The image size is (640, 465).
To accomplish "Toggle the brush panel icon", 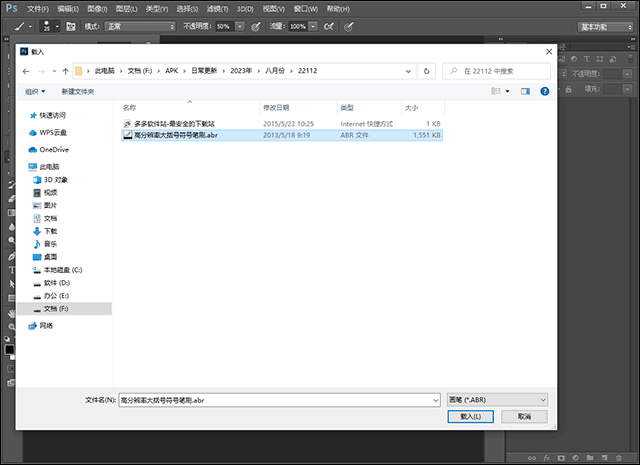I will 71,27.
